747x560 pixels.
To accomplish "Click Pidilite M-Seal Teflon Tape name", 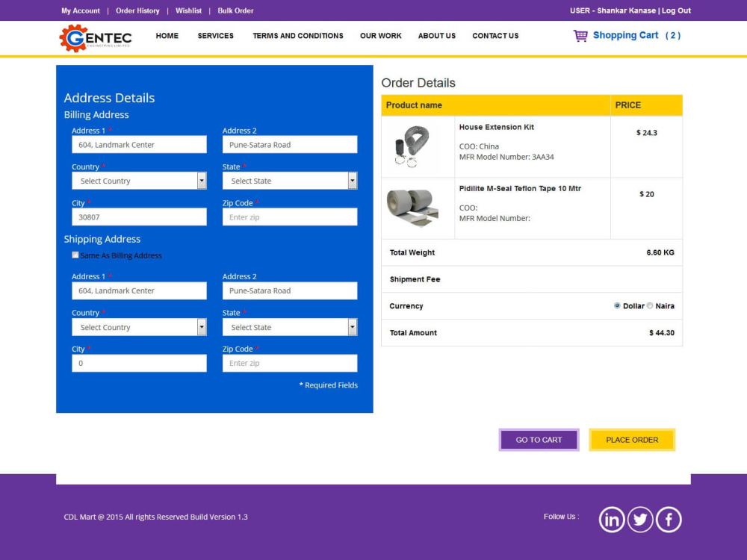I will [520, 189].
